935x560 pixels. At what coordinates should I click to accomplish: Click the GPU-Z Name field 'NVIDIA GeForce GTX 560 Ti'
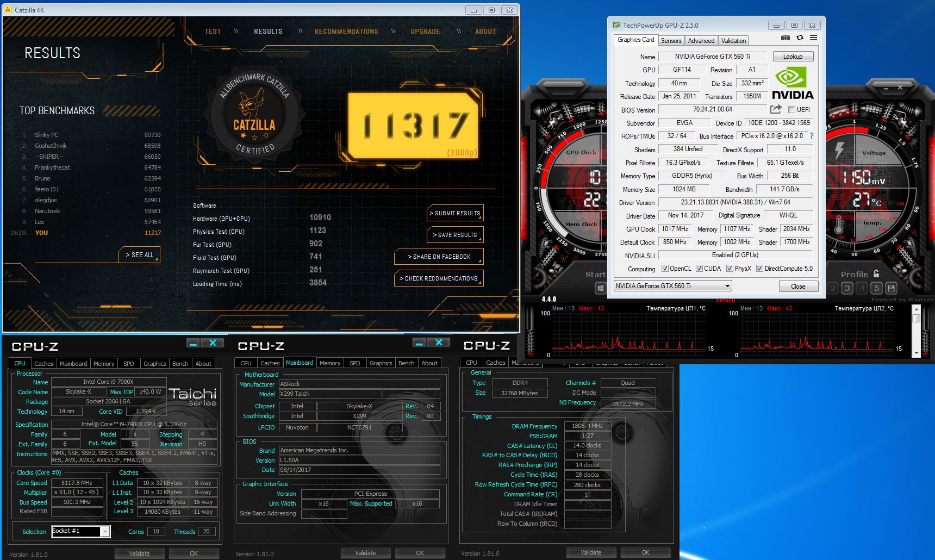(x=712, y=57)
